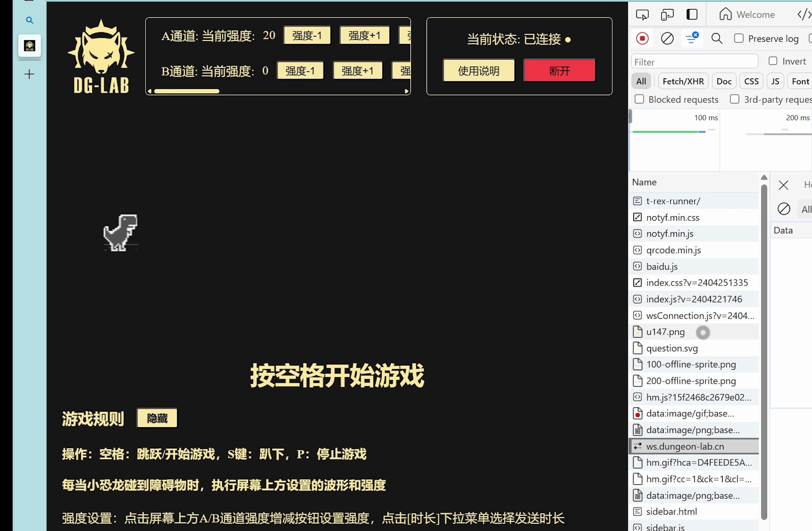Select the wsConnection.js request
Viewport: 812px width, 531px height.
coord(693,316)
